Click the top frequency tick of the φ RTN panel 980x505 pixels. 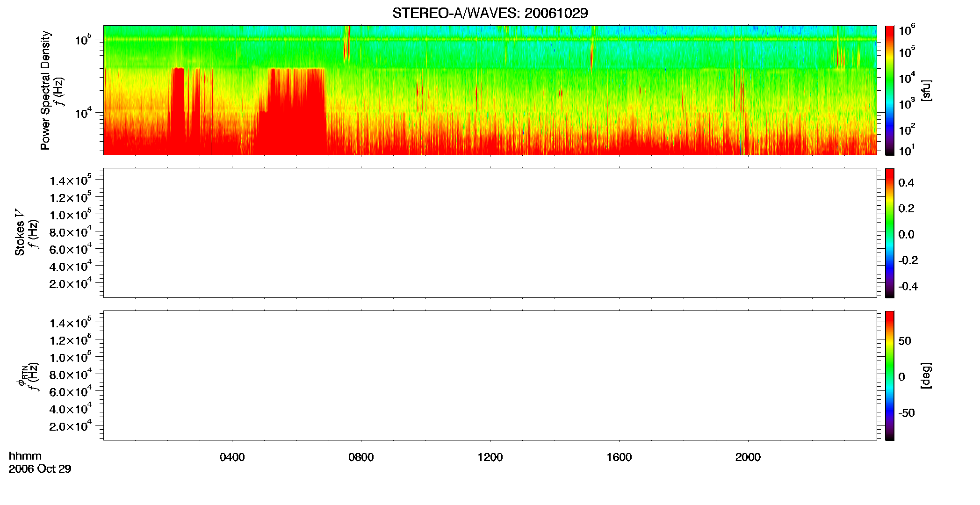point(71,323)
